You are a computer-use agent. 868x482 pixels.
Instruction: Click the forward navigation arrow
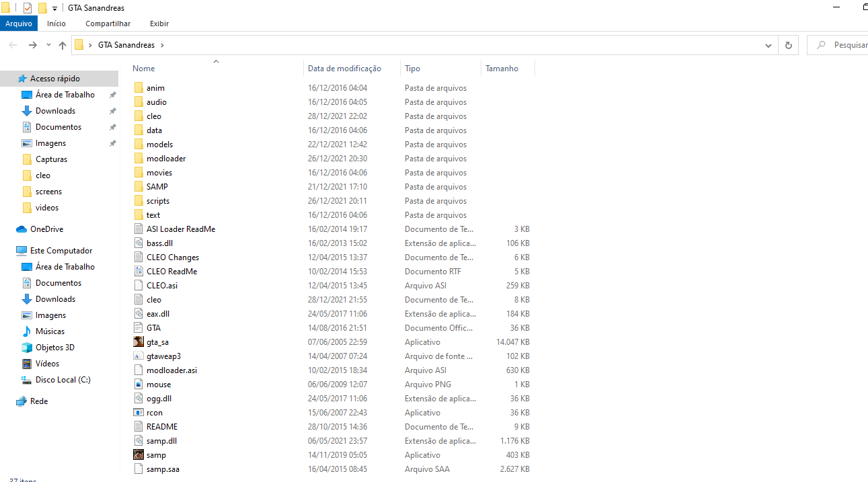coord(32,45)
